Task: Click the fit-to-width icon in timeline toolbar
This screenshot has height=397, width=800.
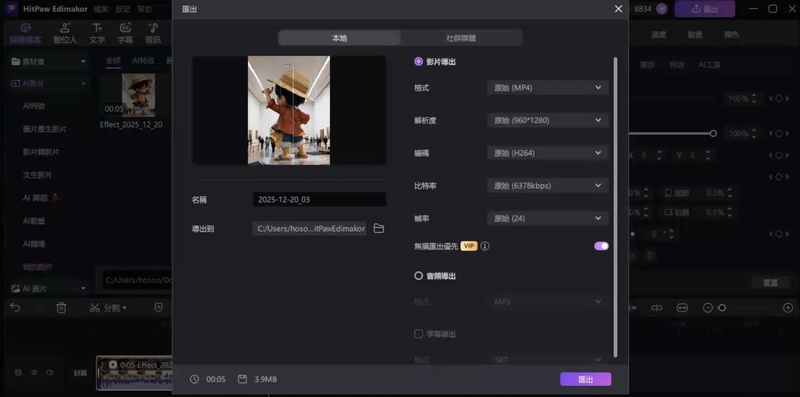Action: [x=682, y=308]
